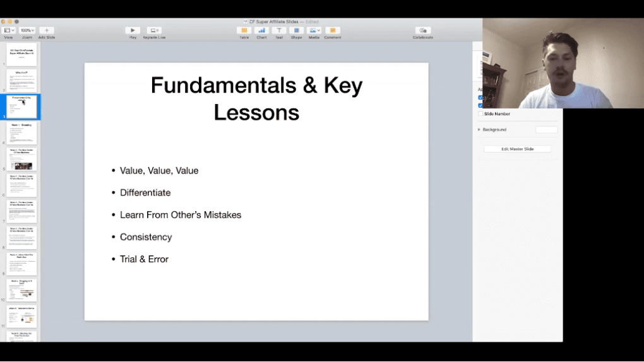Open the Zoom 100% dropdown
The width and height of the screenshot is (644, 362).
coord(27,30)
